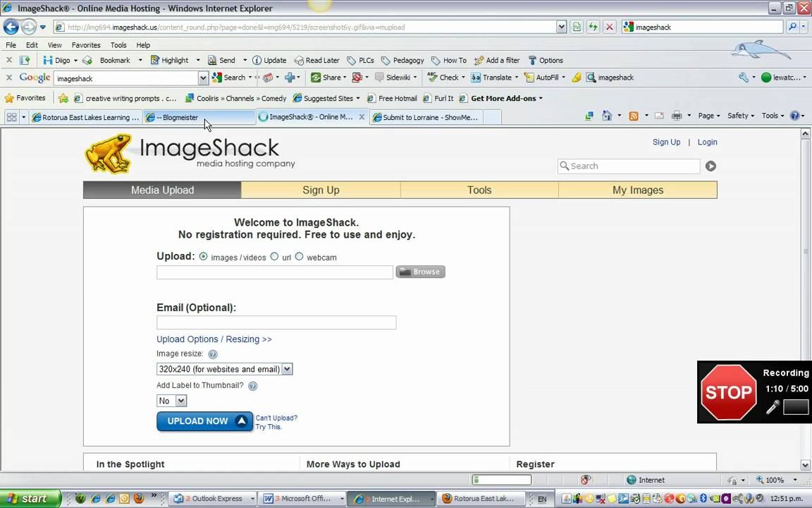Viewport: 812px width, 508px height.
Task: Open the Pedagogy tag in the Diigo toolbar
Action: point(402,60)
